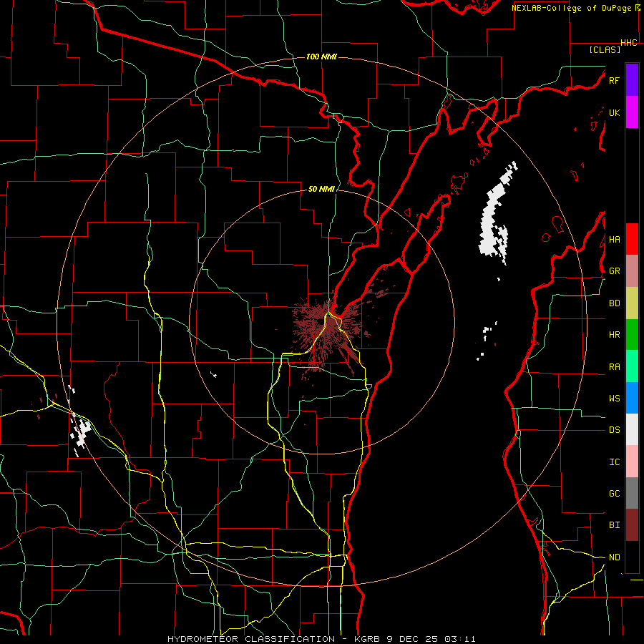This screenshot has height=644, width=644.
Task: Click the 50 NMI range ring label
Action: coord(321,189)
